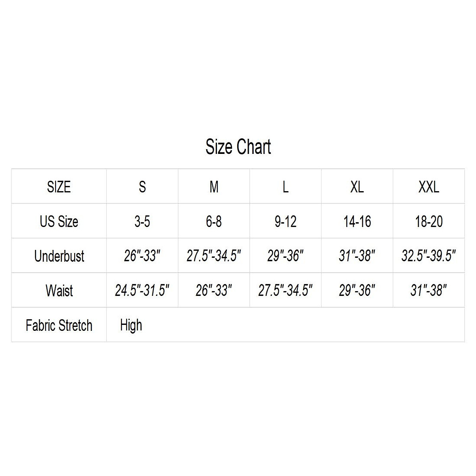476x476 pixels.
Task: Click the 14-16 US size cell
Action: pyautogui.click(x=357, y=221)
